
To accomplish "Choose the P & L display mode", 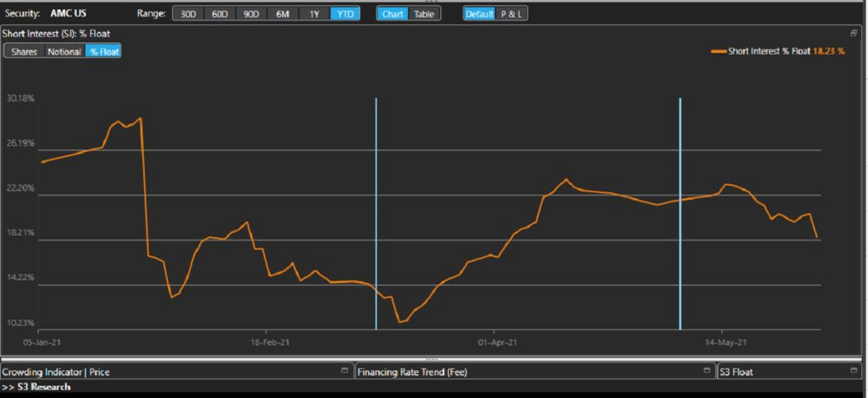I will pos(511,14).
